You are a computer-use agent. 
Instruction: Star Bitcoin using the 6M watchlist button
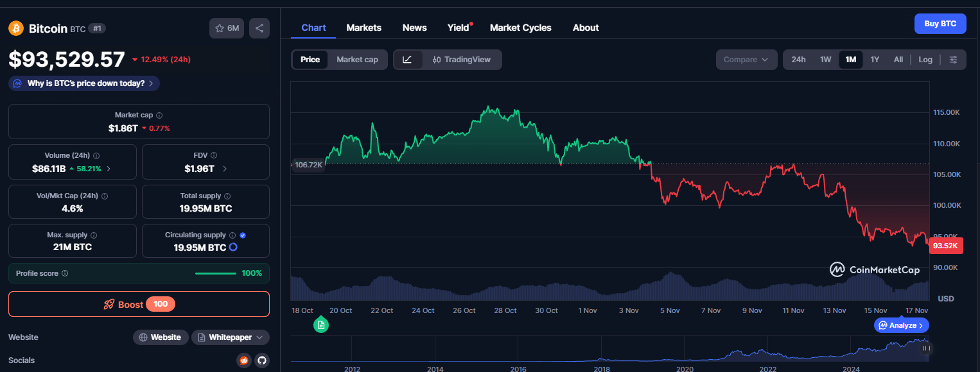pos(226,28)
